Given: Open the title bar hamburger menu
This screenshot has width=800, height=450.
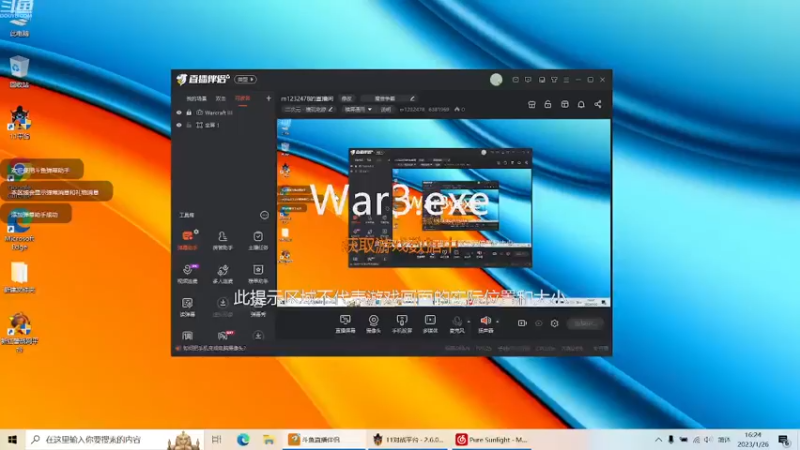Looking at the screenshot, I should coord(566,80).
